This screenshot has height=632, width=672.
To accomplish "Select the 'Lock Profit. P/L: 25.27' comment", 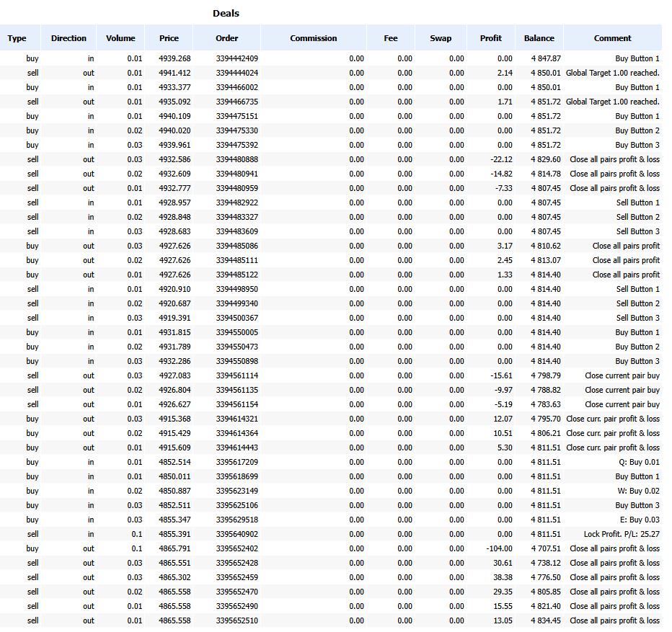I will [x=621, y=534].
